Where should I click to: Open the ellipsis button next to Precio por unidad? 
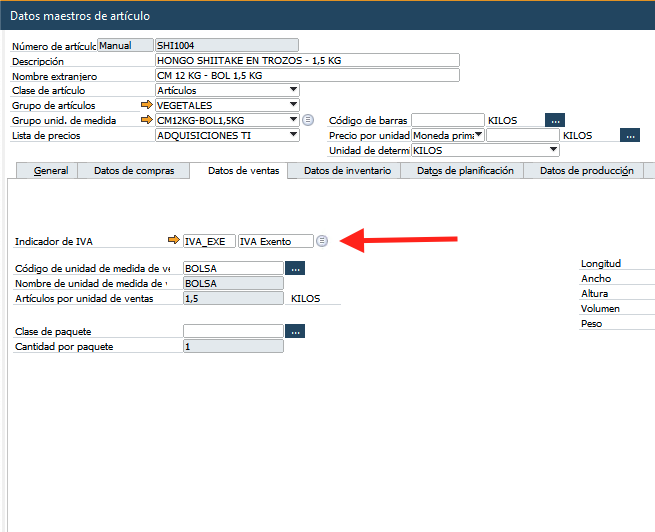point(629,135)
